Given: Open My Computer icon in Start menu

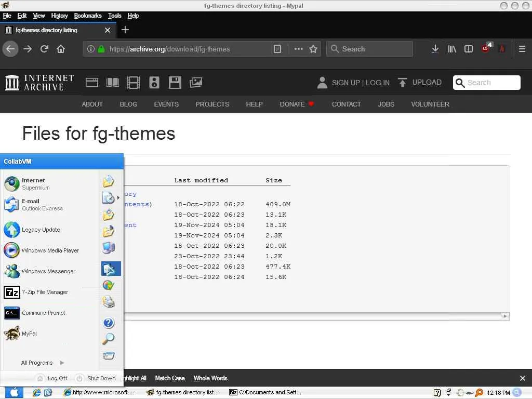Looking at the screenshot, I should click(x=108, y=248).
